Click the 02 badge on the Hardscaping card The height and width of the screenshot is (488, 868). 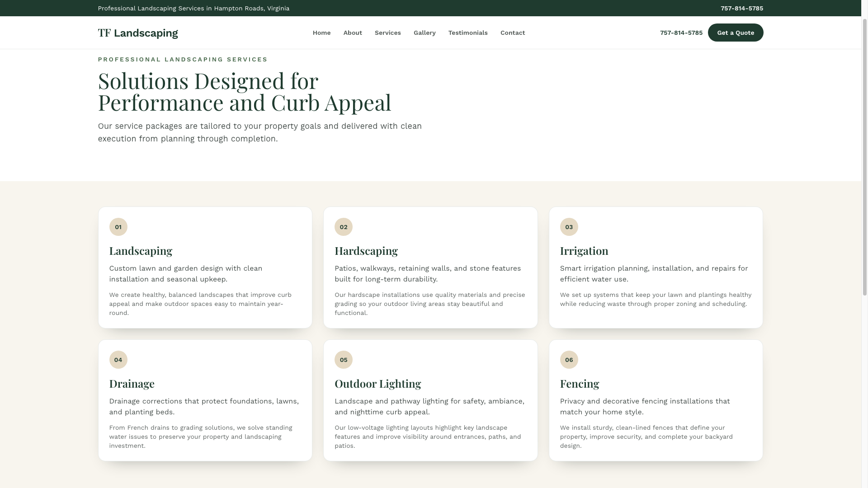click(344, 227)
